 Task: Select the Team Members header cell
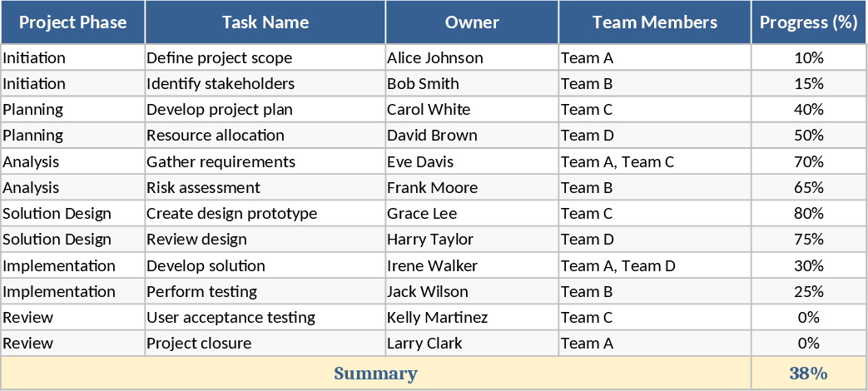[654, 22]
